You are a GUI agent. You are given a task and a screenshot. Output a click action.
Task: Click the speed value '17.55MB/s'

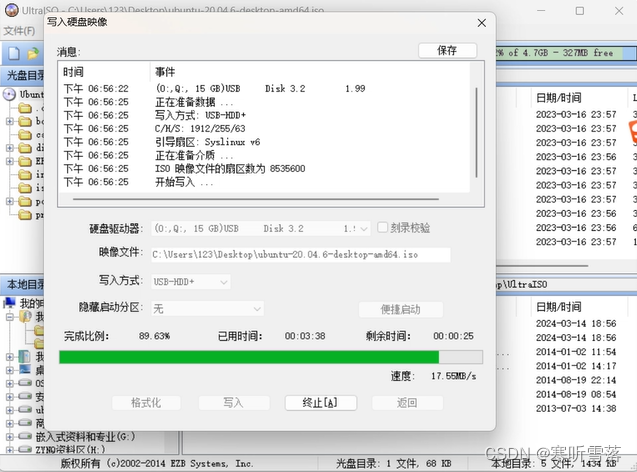point(453,376)
